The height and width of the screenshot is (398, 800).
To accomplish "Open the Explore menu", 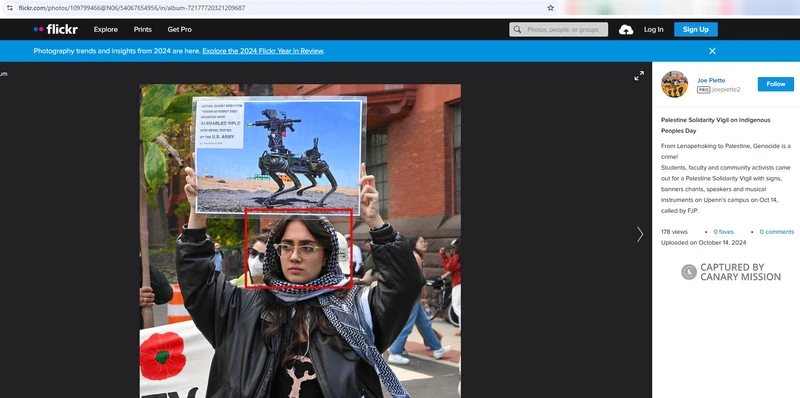I will [106, 30].
